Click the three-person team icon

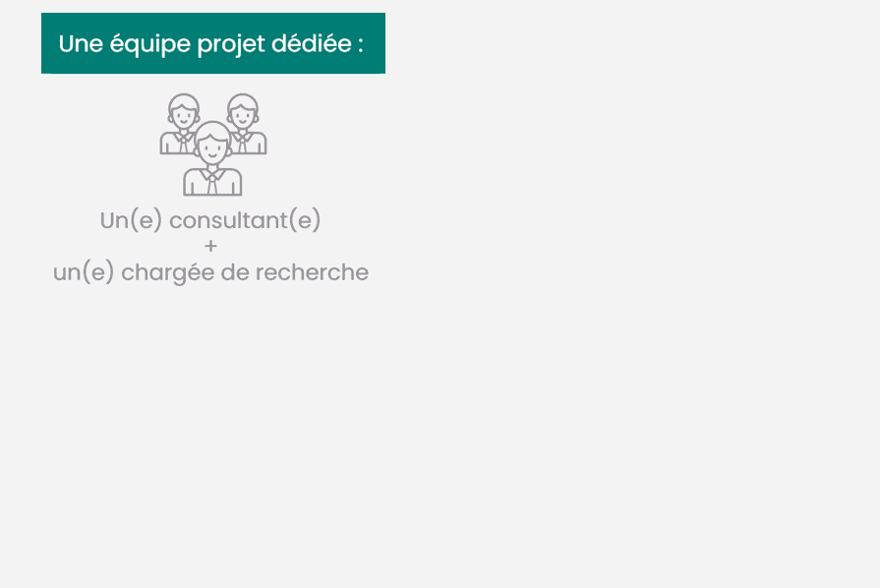213,144
